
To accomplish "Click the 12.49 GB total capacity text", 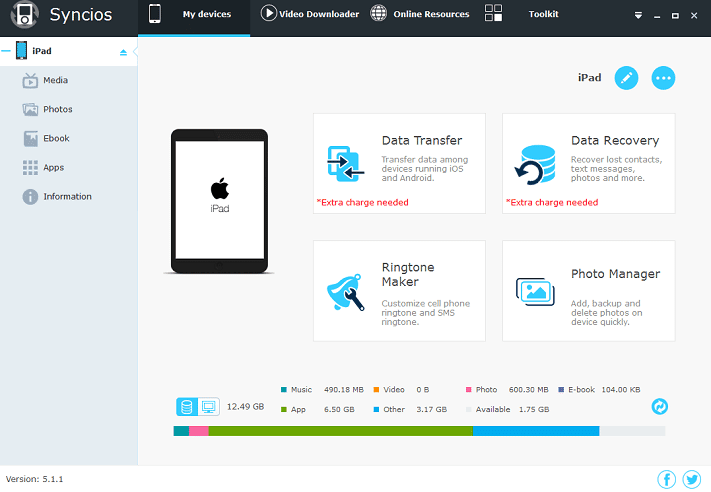I will click(x=245, y=407).
